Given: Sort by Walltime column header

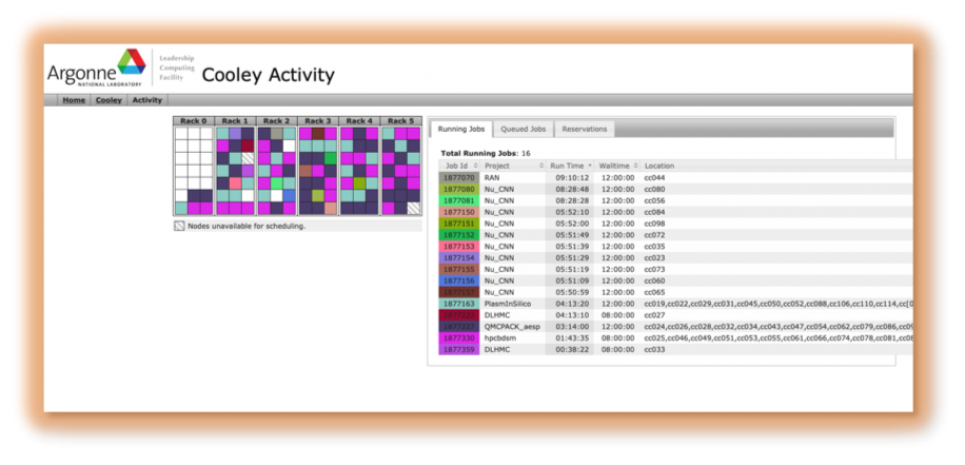Looking at the screenshot, I should point(613,165).
